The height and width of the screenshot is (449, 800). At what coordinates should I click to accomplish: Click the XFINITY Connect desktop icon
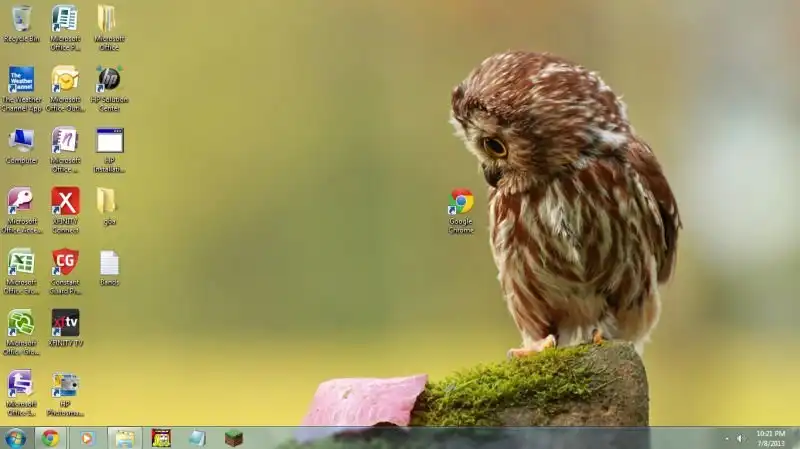[65, 201]
